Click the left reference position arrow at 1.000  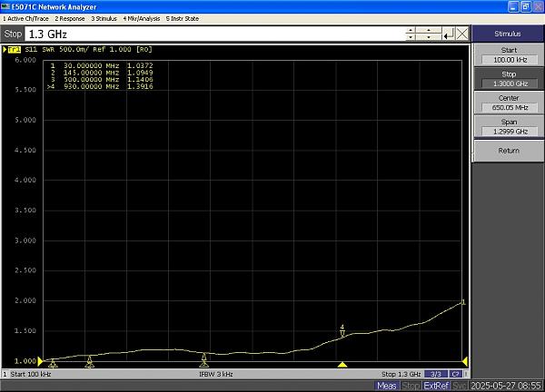click(x=40, y=361)
